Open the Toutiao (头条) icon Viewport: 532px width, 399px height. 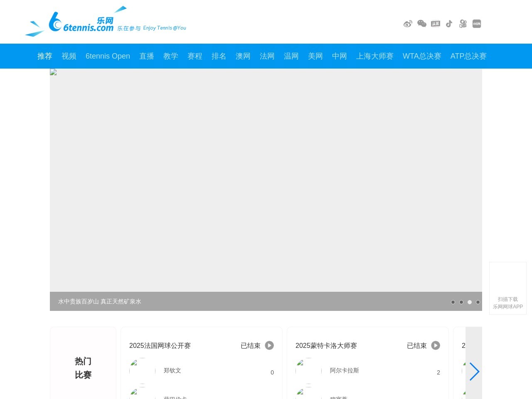point(435,24)
